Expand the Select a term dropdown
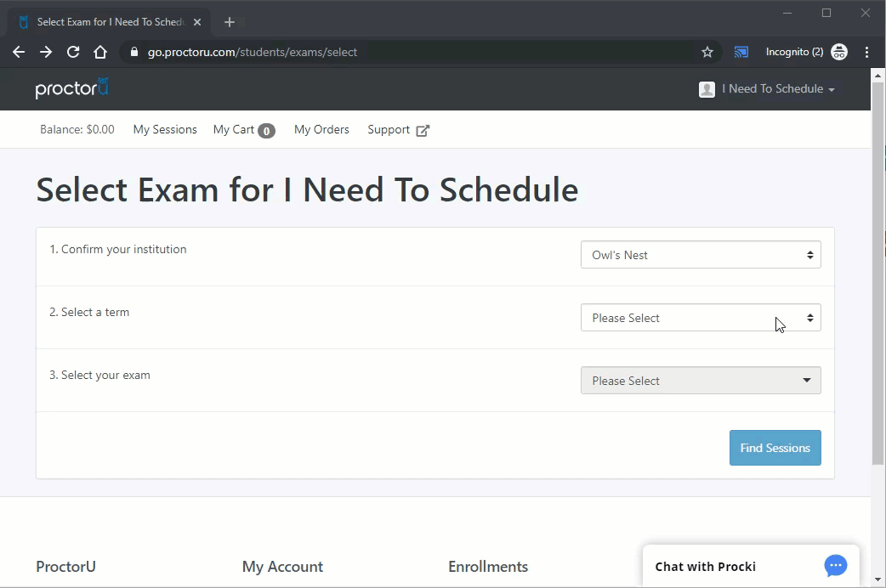 pos(701,318)
